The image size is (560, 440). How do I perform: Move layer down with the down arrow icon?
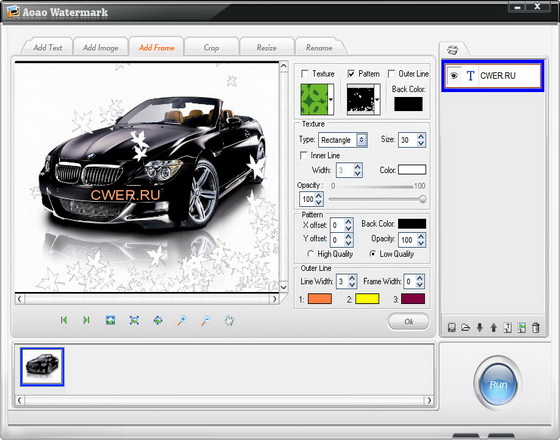[479, 327]
